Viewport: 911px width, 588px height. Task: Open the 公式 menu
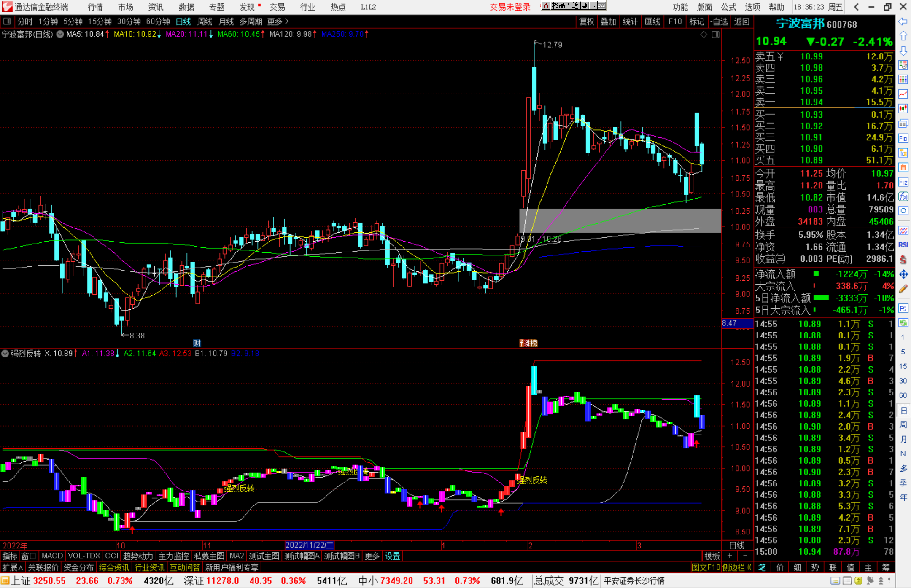pos(728,7)
